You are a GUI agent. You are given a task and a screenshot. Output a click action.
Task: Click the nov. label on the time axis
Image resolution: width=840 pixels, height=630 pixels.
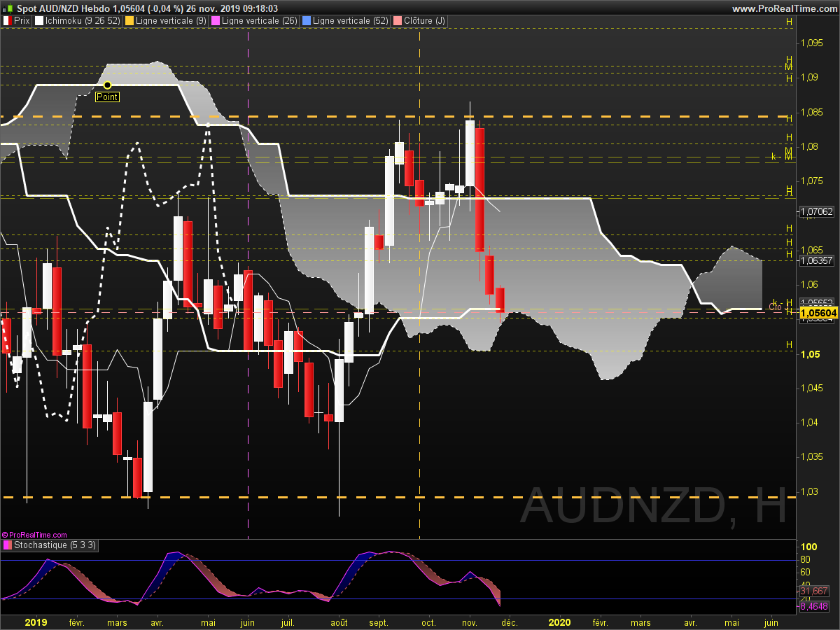click(470, 622)
